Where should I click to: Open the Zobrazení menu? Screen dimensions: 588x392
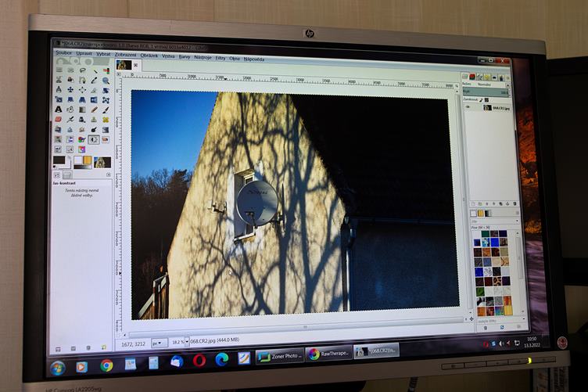pyautogui.click(x=125, y=55)
